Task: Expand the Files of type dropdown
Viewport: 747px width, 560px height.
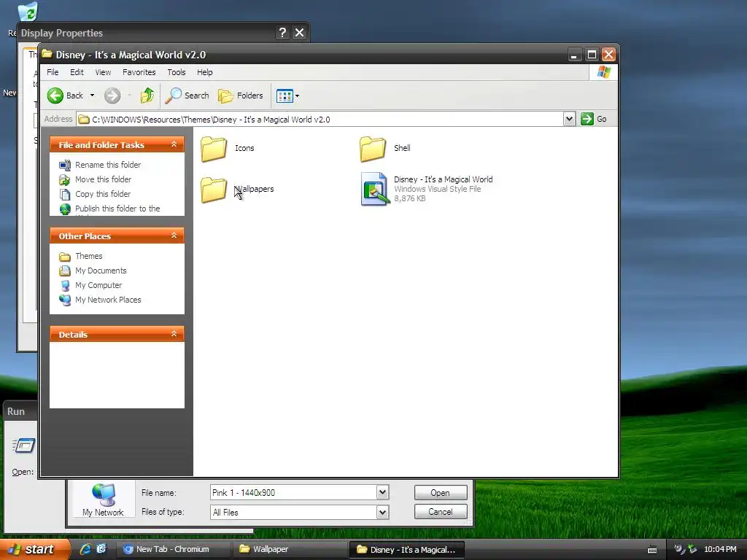Action: [382, 513]
